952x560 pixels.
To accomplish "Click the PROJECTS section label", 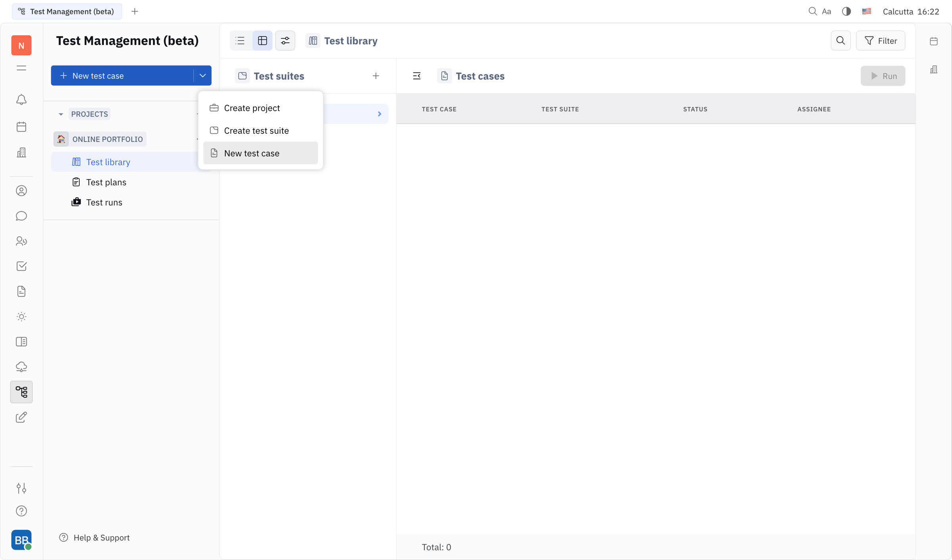I will coord(90,114).
